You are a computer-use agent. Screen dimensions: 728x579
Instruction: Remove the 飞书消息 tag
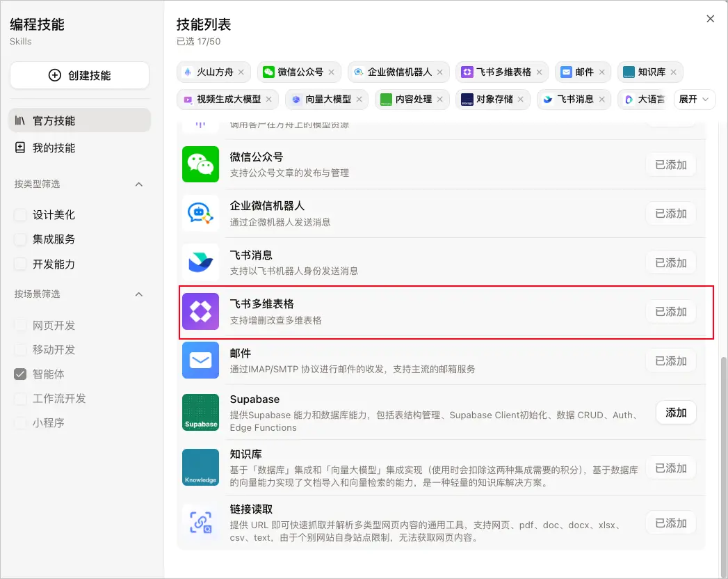point(601,100)
